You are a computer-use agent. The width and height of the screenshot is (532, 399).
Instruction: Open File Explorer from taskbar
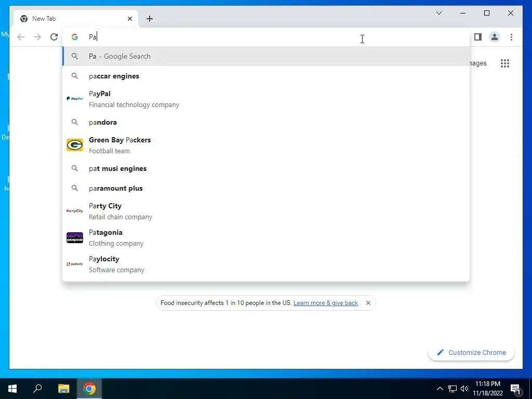click(x=63, y=389)
